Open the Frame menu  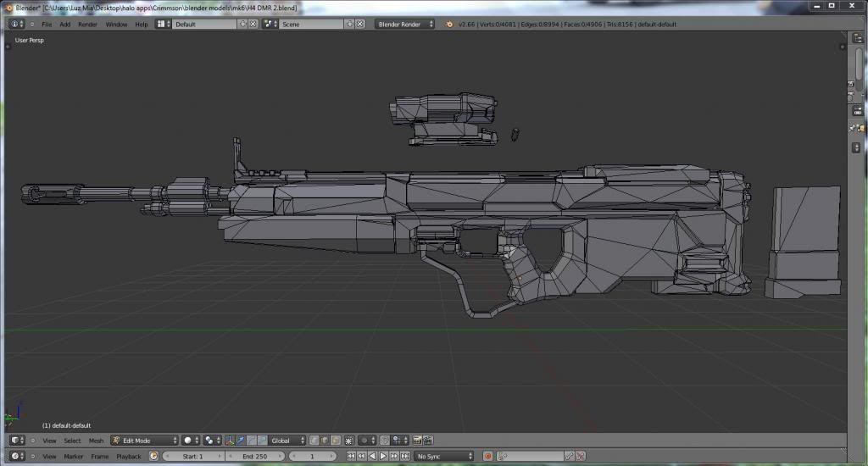[100, 456]
